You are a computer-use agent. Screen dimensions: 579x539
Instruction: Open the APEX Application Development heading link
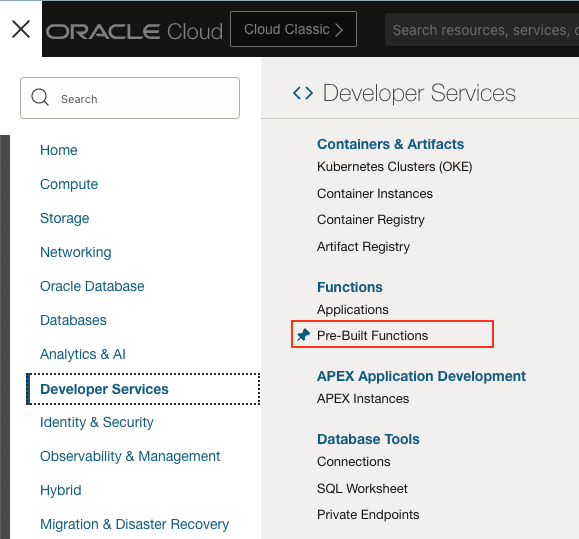coord(421,376)
